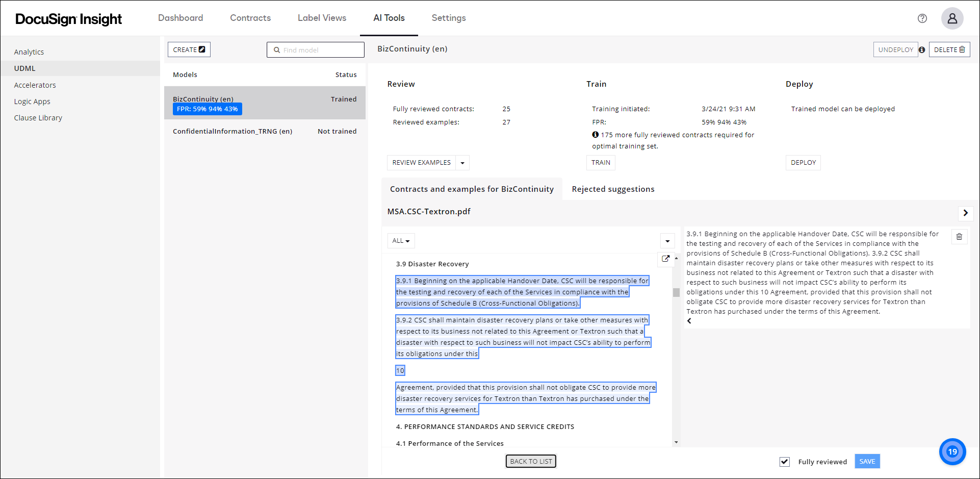This screenshot has width=980, height=479.
Task: Switch to Label Views tab
Action: [x=322, y=18]
